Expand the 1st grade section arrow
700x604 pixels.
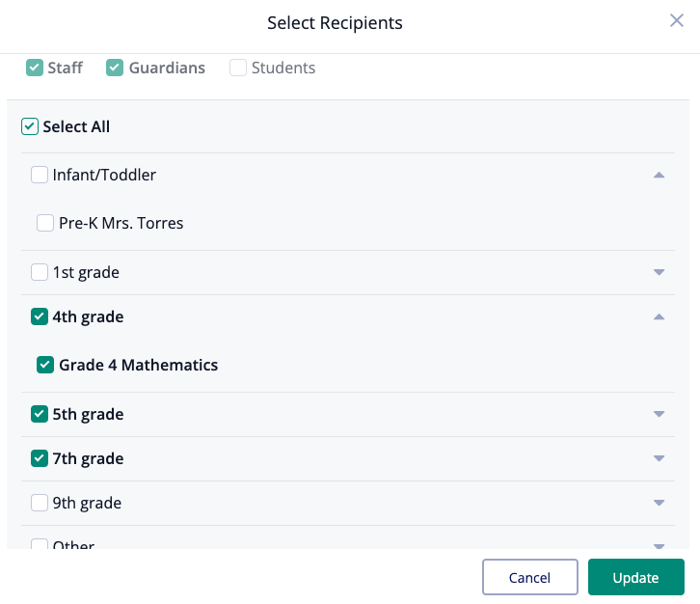tap(659, 272)
